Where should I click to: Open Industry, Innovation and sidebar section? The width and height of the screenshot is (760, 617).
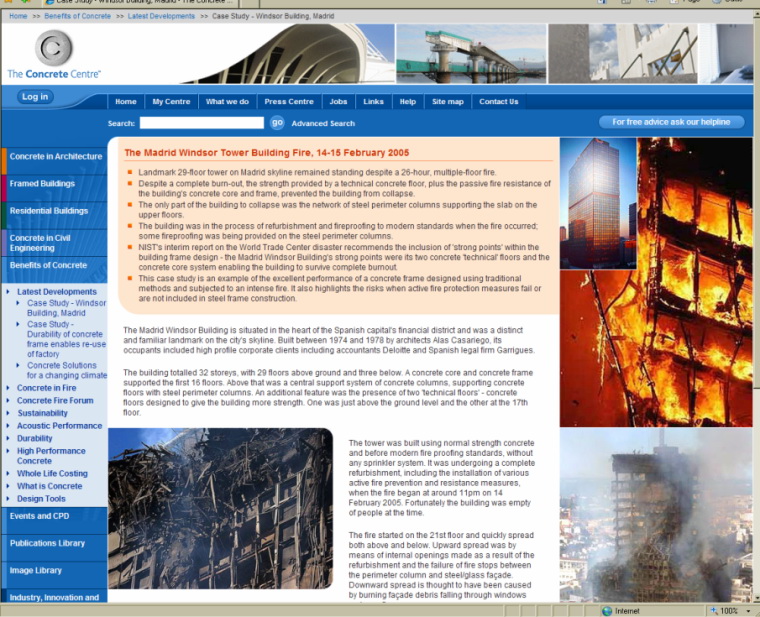[54, 596]
